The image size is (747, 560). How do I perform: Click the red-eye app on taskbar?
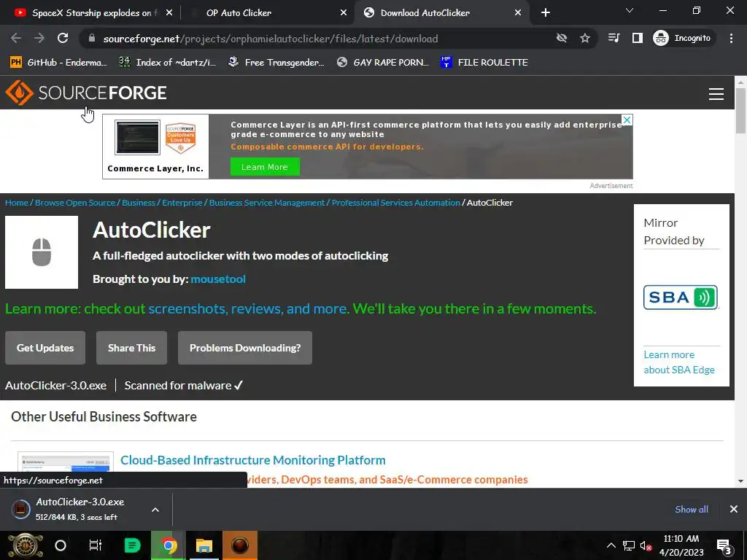coord(240,545)
